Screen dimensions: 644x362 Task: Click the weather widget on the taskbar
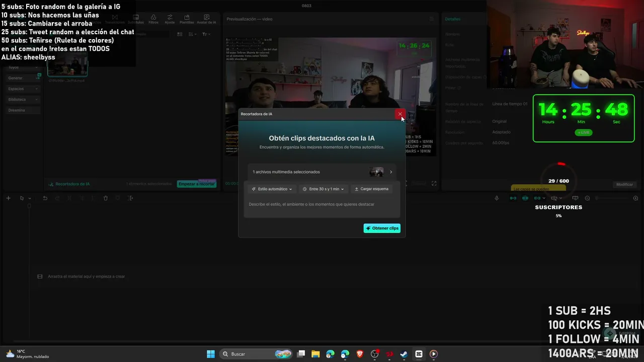[28, 354]
